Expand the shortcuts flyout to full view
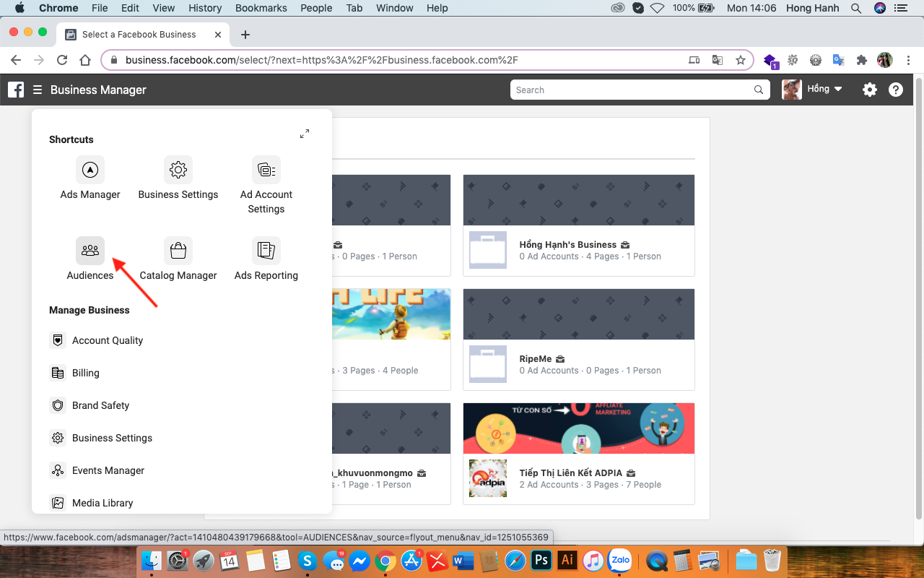 tap(305, 134)
